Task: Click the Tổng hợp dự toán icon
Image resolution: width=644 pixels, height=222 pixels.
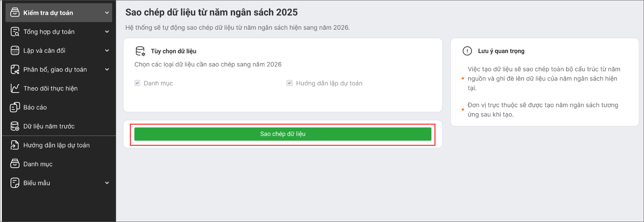Action: point(15,32)
